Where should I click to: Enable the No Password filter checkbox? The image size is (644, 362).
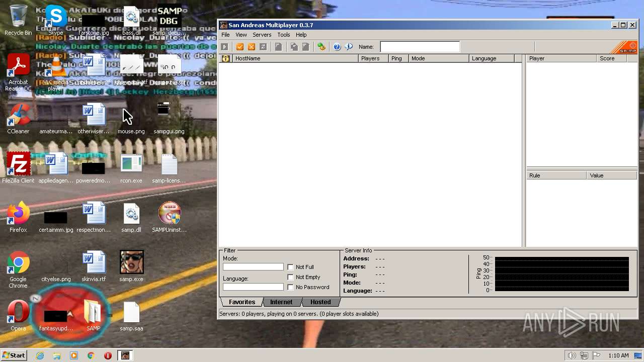pyautogui.click(x=290, y=287)
